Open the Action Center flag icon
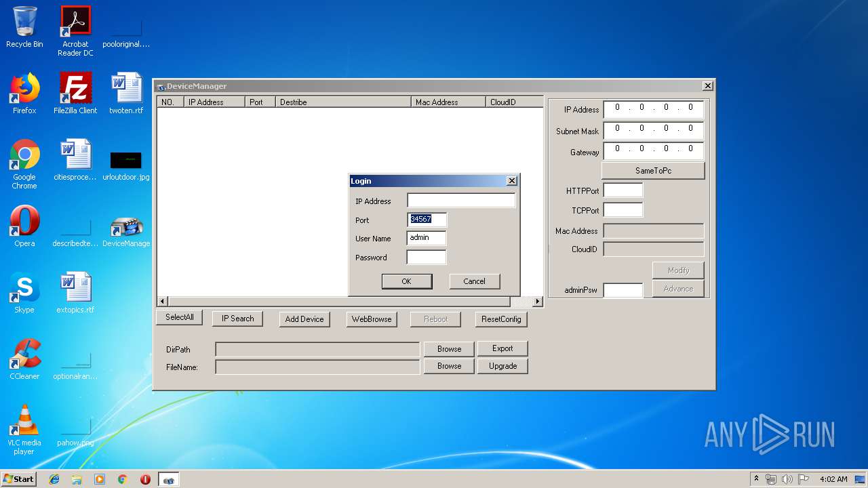868x488 pixels. click(x=803, y=479)
